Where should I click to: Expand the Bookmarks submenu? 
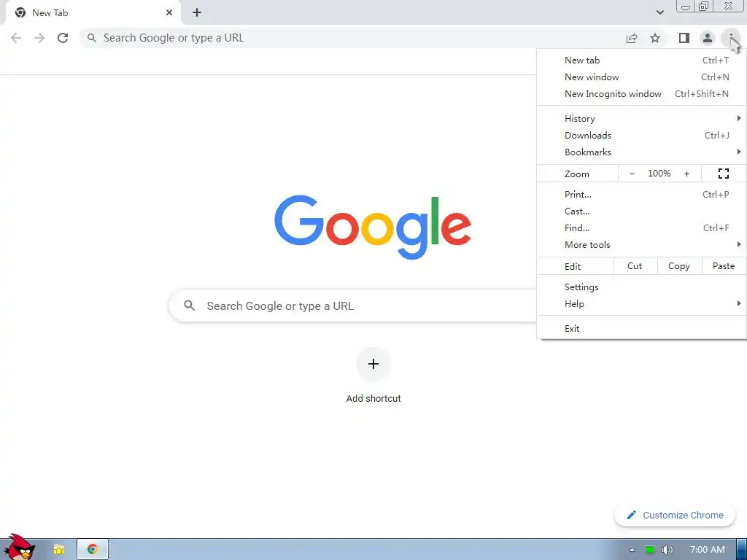pos(642,152)
